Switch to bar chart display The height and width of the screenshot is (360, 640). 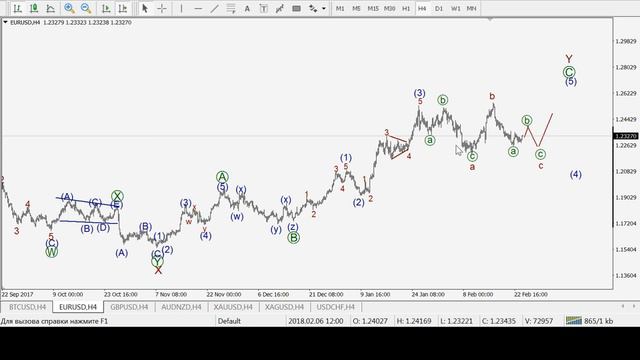(x=17, y=8)
